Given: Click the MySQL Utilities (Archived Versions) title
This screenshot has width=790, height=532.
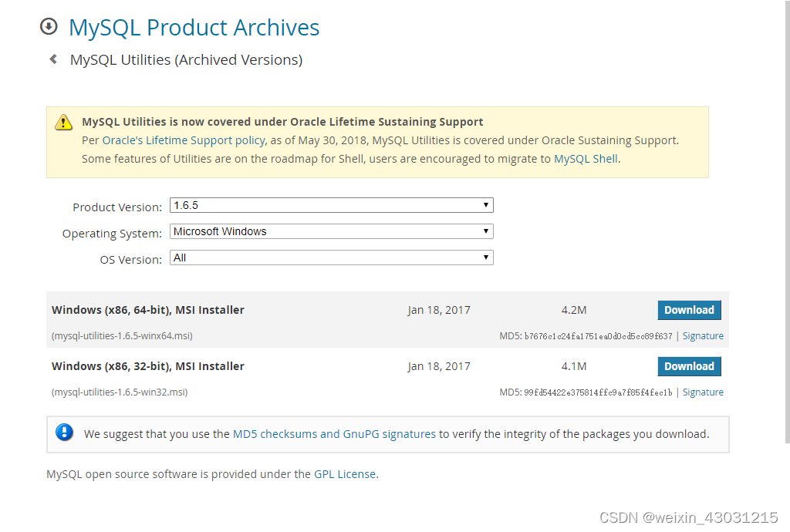Looking at the screenshot, I should pos(187,60).
